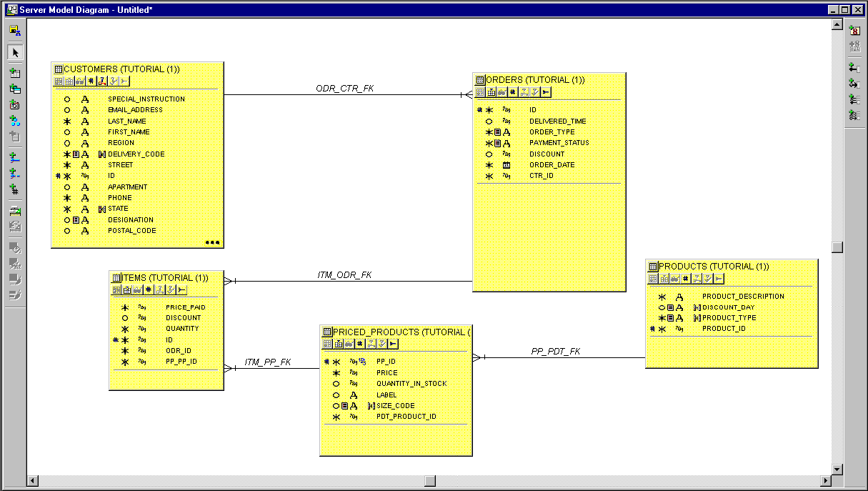868x491 pixels.
Task: Click the save diagram icon at top left
Action: coord(15,29)
